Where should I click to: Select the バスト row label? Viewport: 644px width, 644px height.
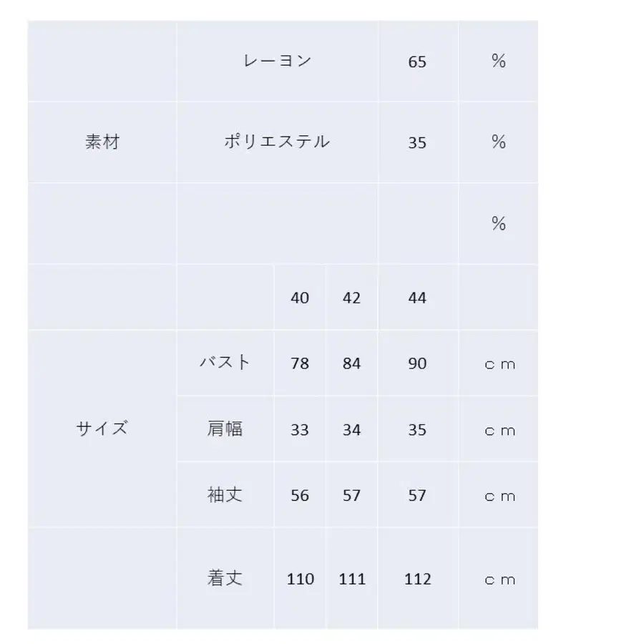click(225, 362)
